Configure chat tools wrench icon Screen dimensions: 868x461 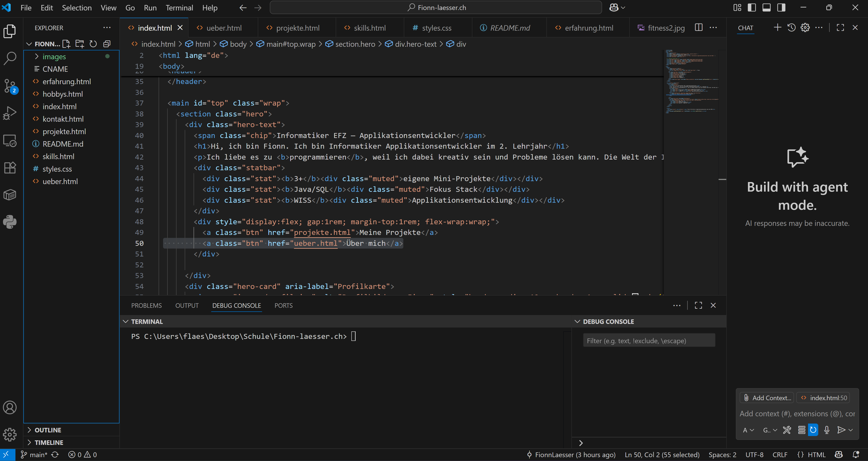[787, 430]
